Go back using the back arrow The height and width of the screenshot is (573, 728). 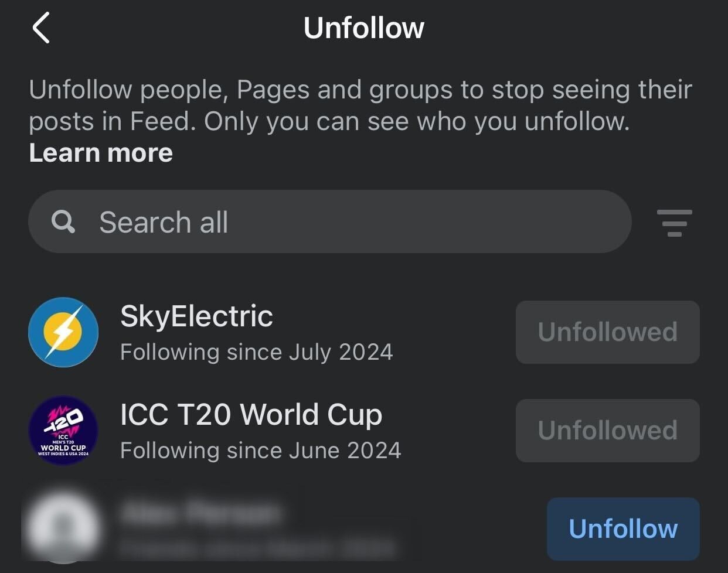click(x=41, y=28)
